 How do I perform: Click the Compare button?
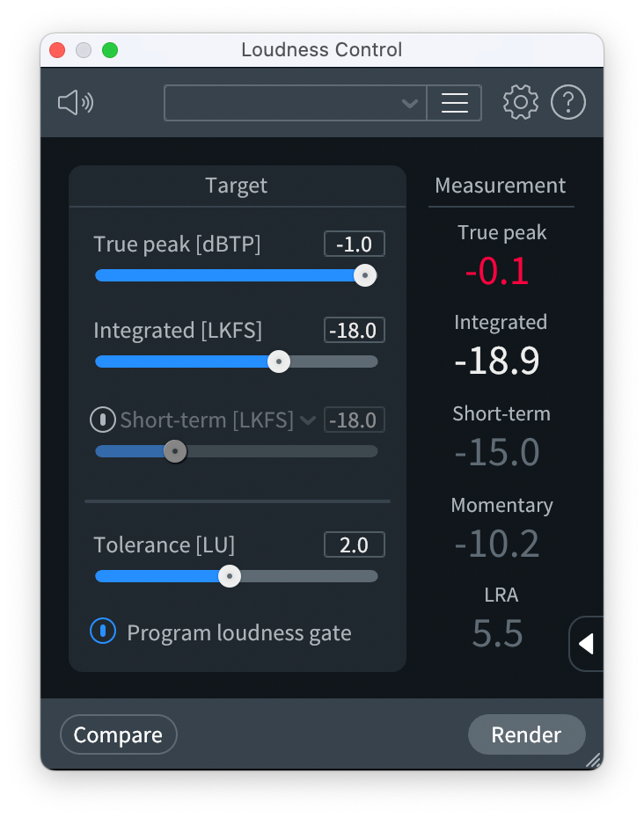(118, 735)
